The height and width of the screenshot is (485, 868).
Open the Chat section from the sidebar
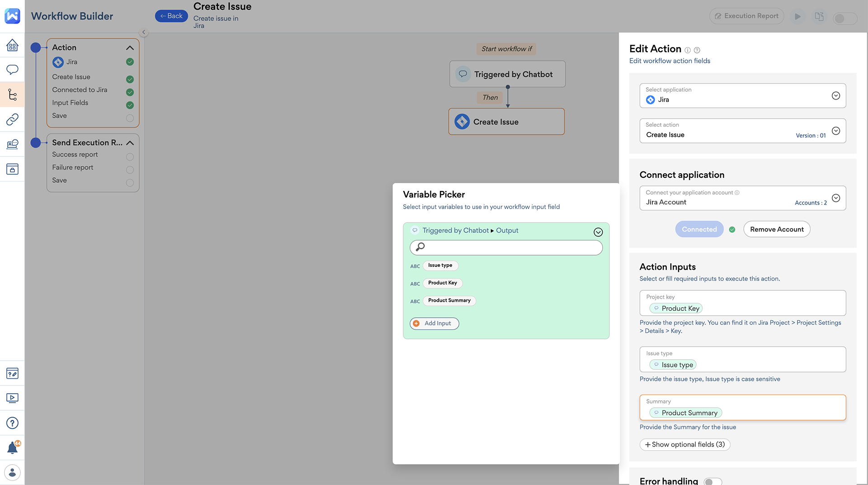12,70
